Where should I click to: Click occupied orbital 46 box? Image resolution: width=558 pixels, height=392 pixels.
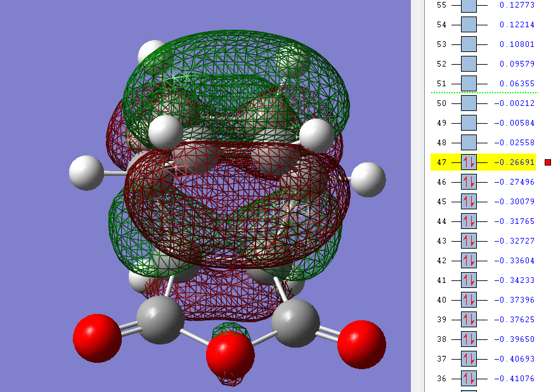coord(469,182)
